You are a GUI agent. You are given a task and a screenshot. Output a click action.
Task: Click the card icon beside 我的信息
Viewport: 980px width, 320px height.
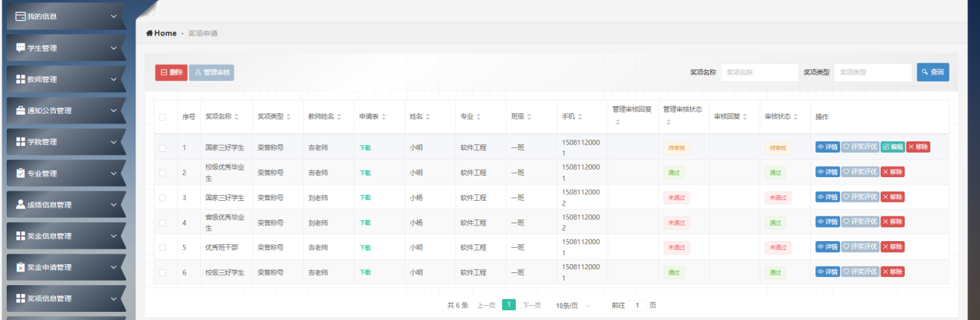point(21,16)
